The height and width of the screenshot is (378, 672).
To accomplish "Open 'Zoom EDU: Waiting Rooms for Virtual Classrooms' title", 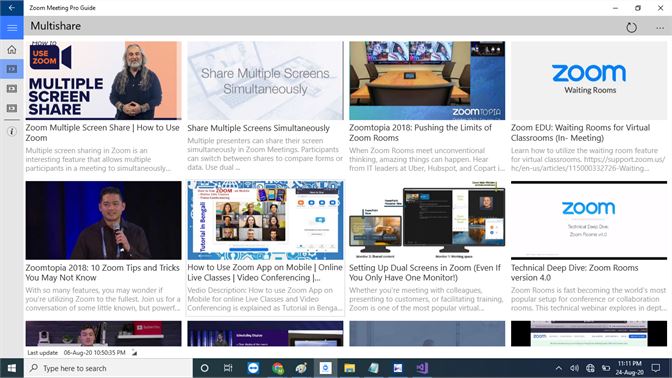I will (x=580, y=133).
